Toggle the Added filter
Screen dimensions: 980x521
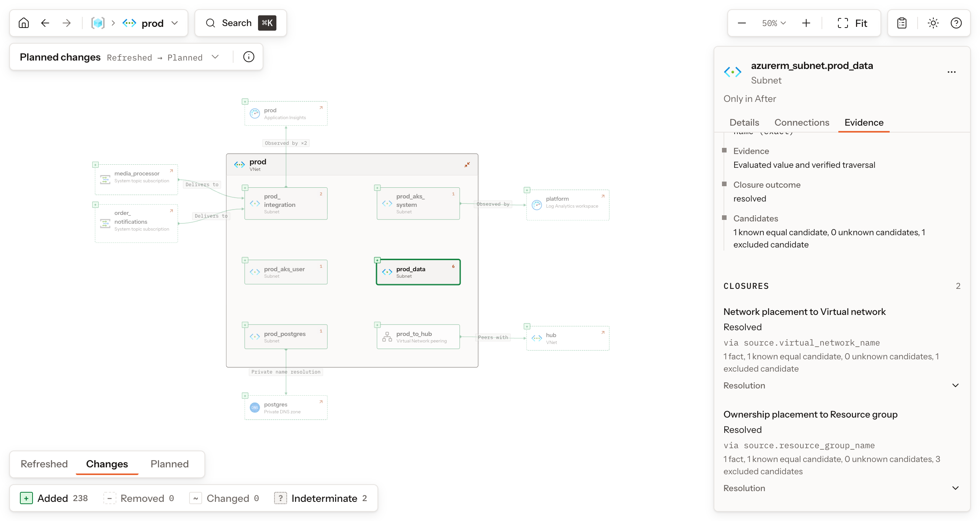[x=54, y=498]
